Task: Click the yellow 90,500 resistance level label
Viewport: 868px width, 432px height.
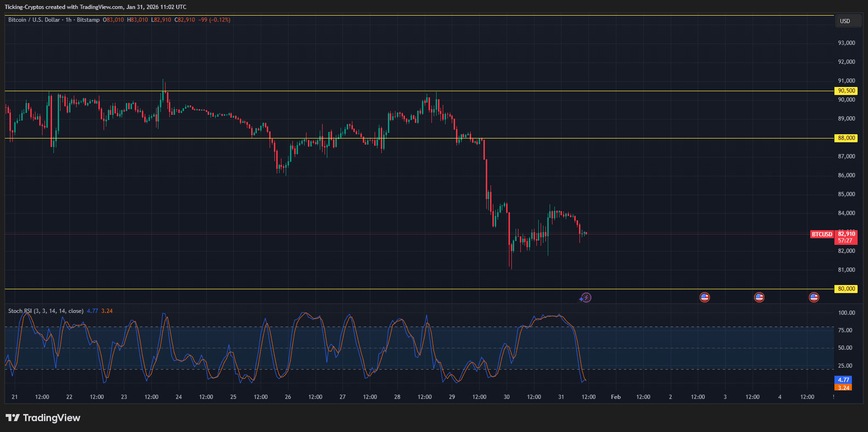Action: click(846, 90)
